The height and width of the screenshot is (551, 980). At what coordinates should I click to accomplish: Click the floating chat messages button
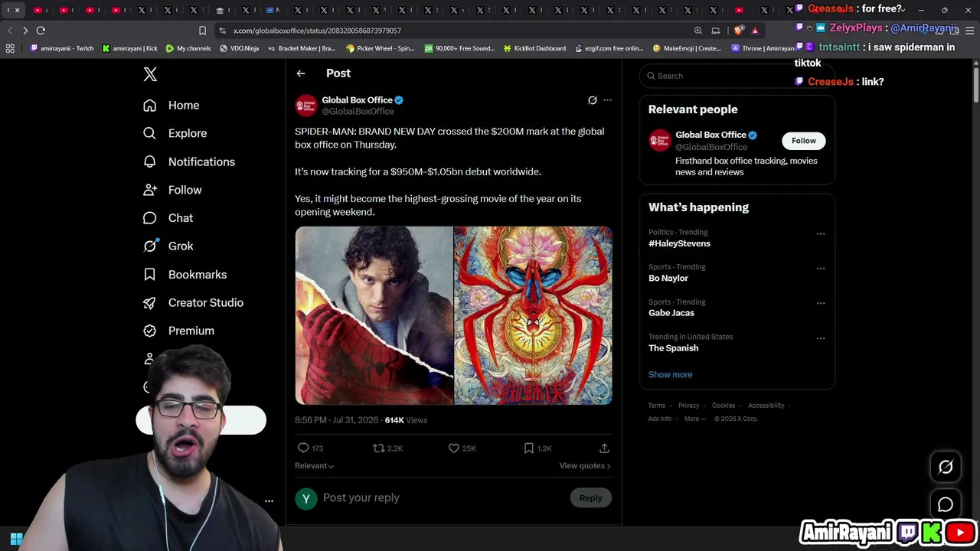point(946,504)
